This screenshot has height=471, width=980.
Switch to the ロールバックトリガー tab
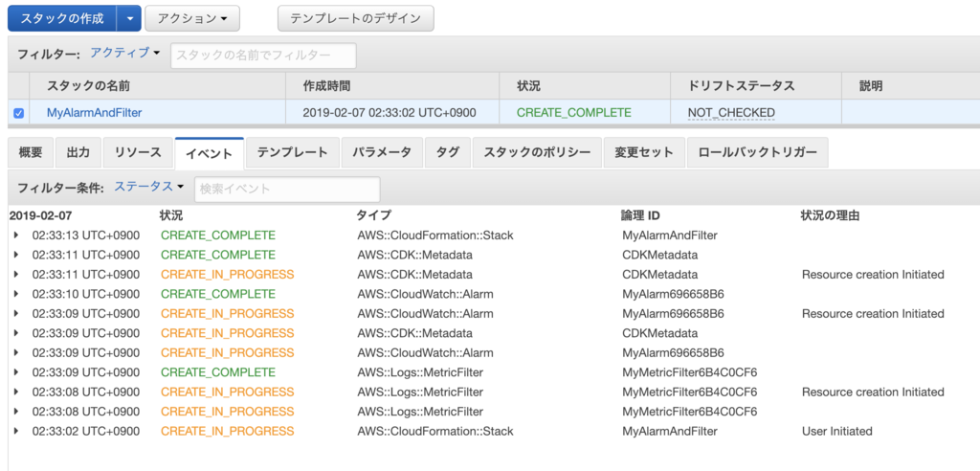[758, 152]
